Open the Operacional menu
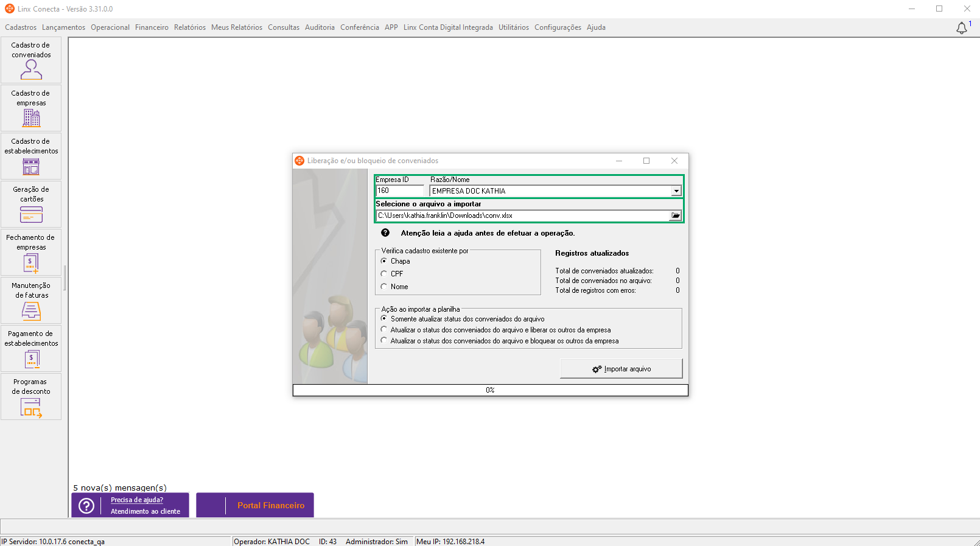The width and height of the screenshot is (980, 546). (110, 27)
